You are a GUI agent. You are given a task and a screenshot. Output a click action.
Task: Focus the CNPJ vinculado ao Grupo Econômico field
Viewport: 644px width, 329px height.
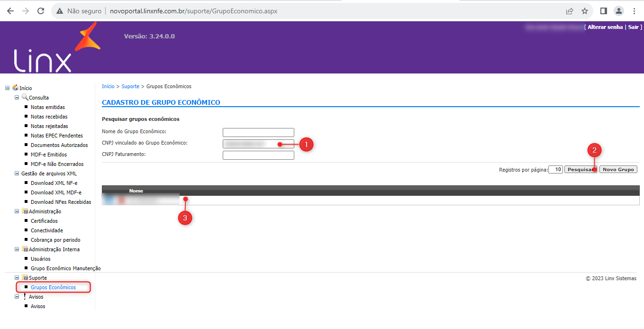(x=258, y=144)
